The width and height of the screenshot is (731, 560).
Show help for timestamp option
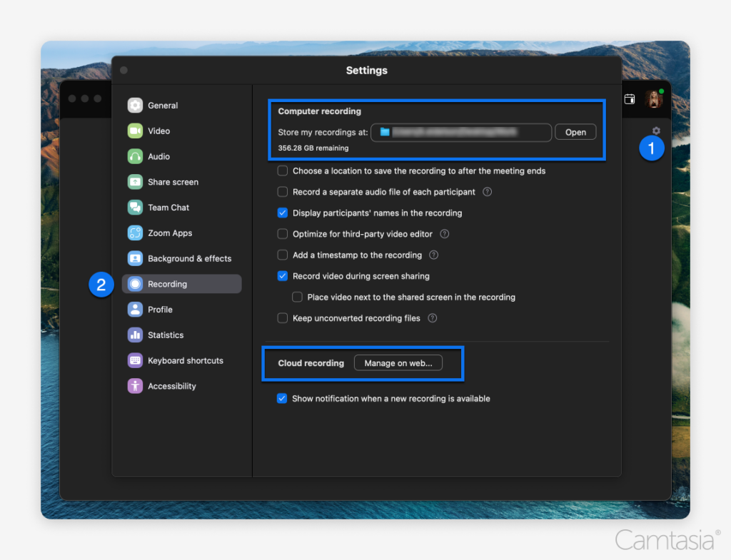point(433,255)
